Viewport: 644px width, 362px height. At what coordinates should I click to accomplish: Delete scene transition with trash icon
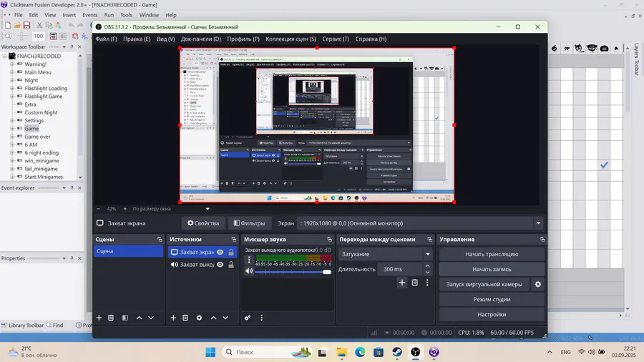pyautogui.click(x=415, y=283)
